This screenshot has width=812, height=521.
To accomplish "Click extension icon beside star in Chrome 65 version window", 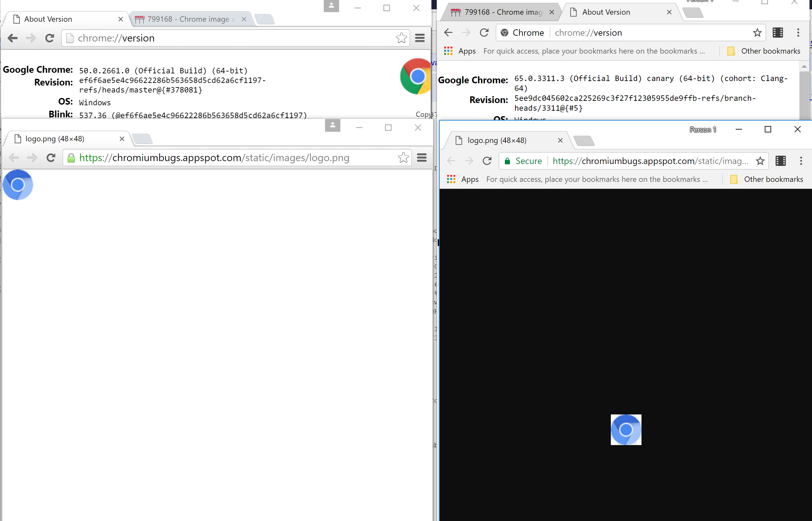I will click(x=778, y=33).
